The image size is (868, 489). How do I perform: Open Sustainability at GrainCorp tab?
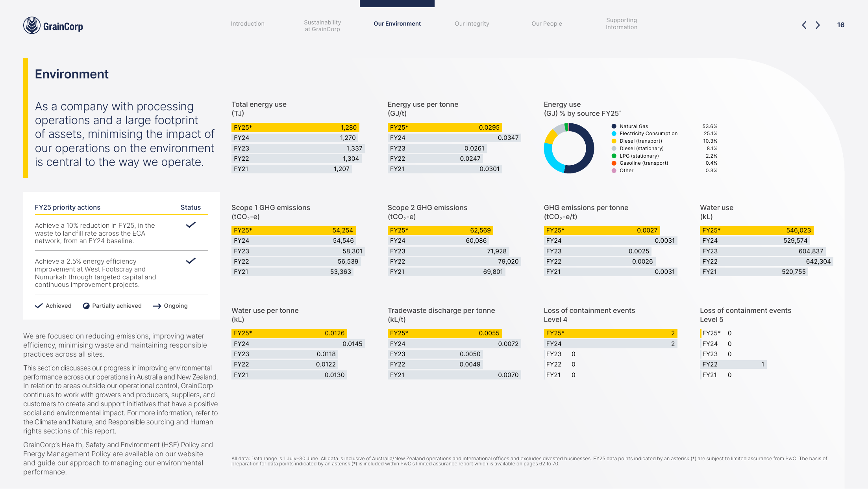(322, 26)
